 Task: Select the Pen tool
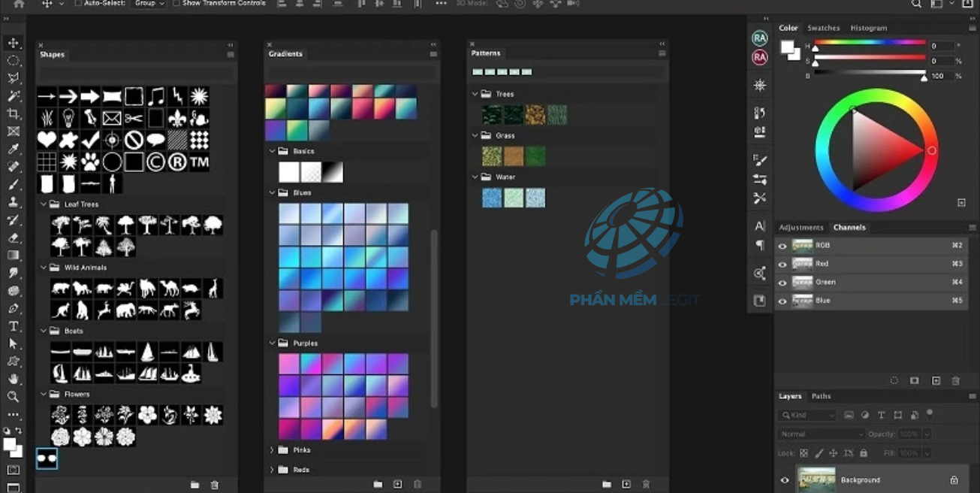(x=14, y=308)
